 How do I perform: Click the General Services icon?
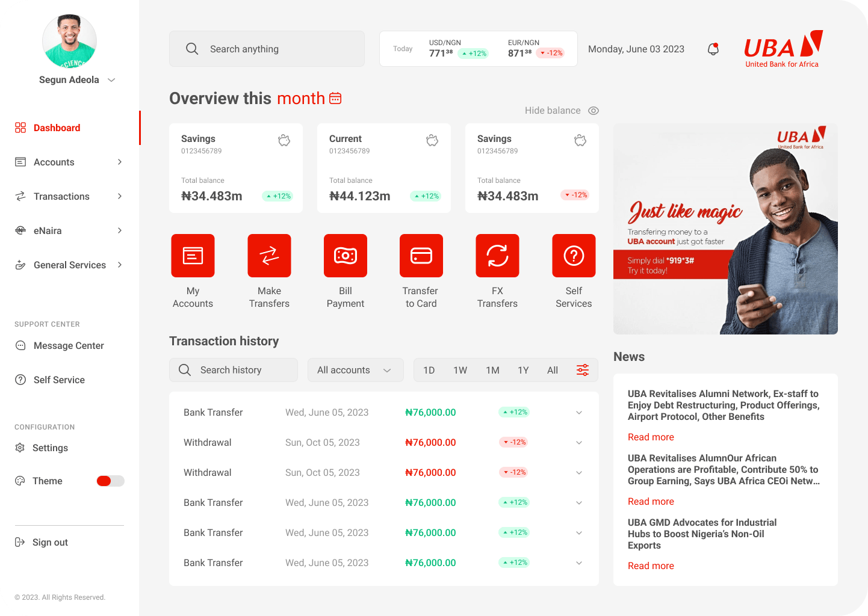coord(20,265)
